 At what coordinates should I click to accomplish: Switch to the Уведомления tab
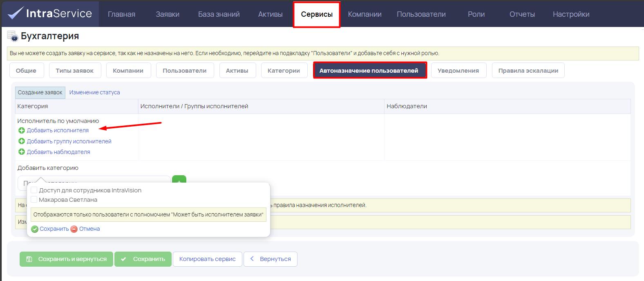[458, 70]
